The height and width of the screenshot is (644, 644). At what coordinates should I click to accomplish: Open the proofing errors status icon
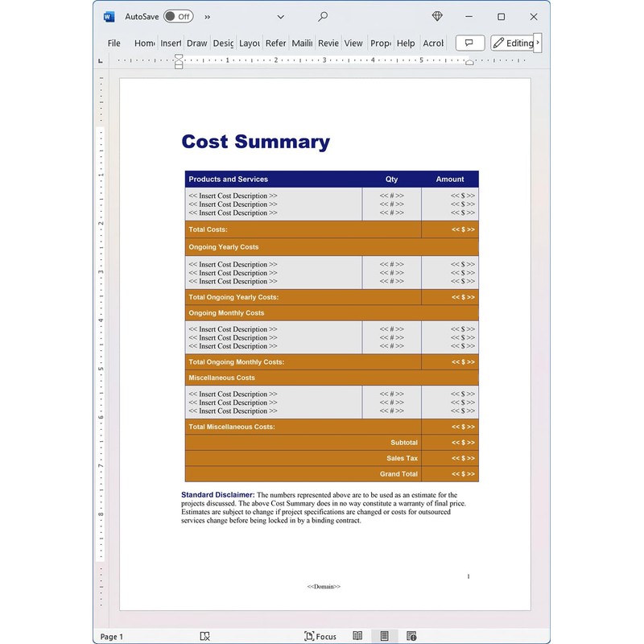pos(204,637)
